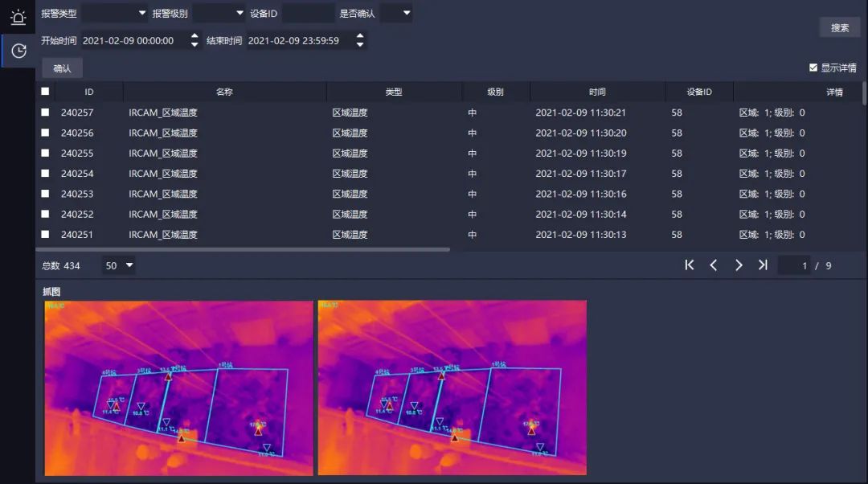Open the page size 50 dropdown

click(x=118, y=266)
